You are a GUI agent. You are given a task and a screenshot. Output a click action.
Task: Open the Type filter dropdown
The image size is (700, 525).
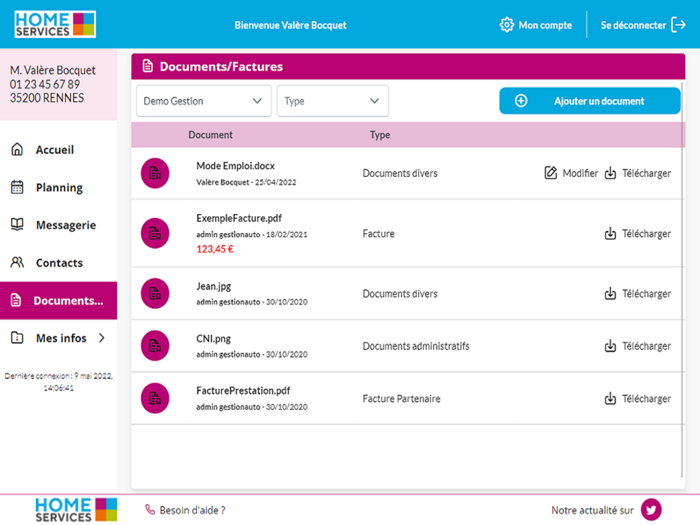(333, 101)
